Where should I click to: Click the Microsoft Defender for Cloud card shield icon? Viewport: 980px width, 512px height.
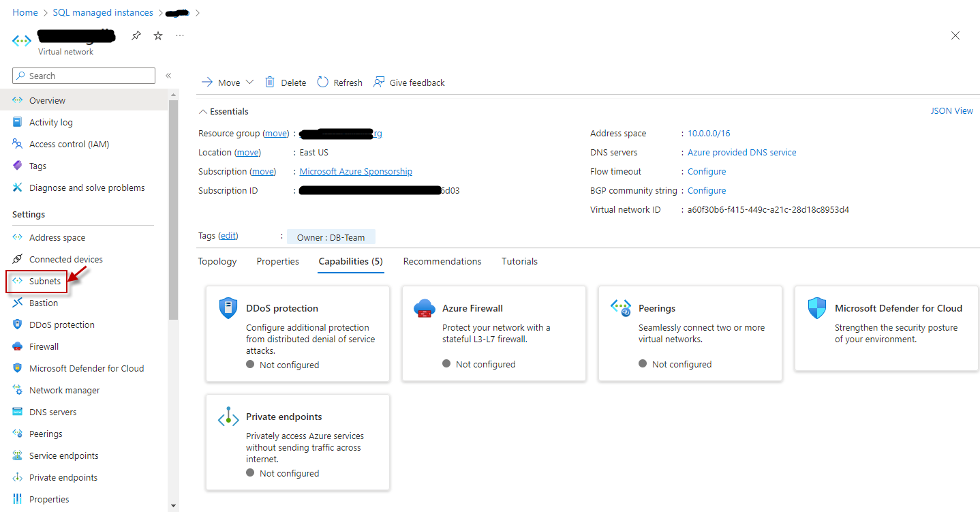[816, 308]
